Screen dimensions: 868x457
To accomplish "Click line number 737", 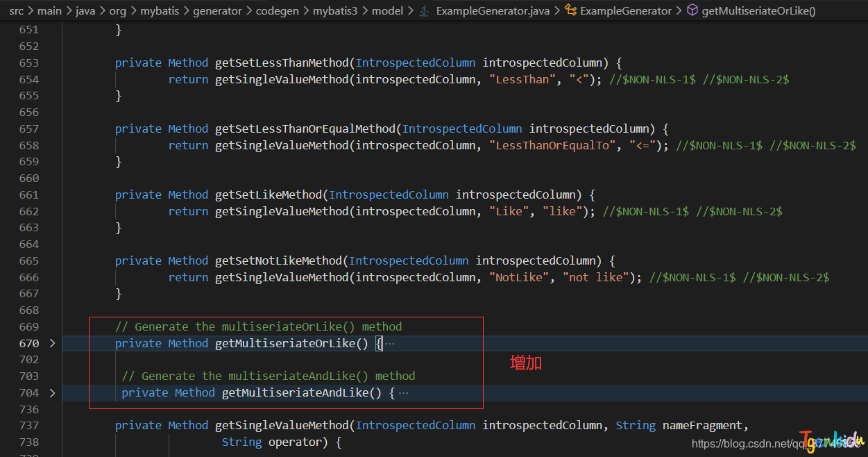I will (29, 425).
